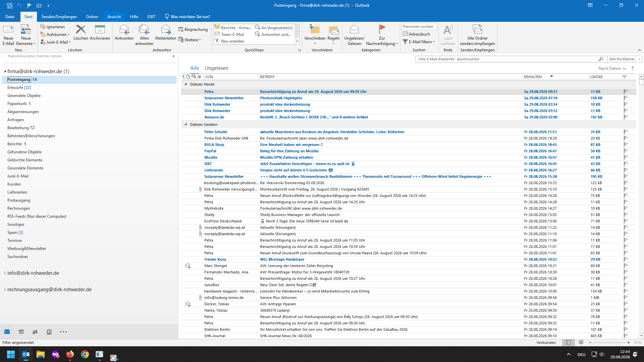
Task: Adjust the zoom slider in status bar
Action: click(609, 343)
